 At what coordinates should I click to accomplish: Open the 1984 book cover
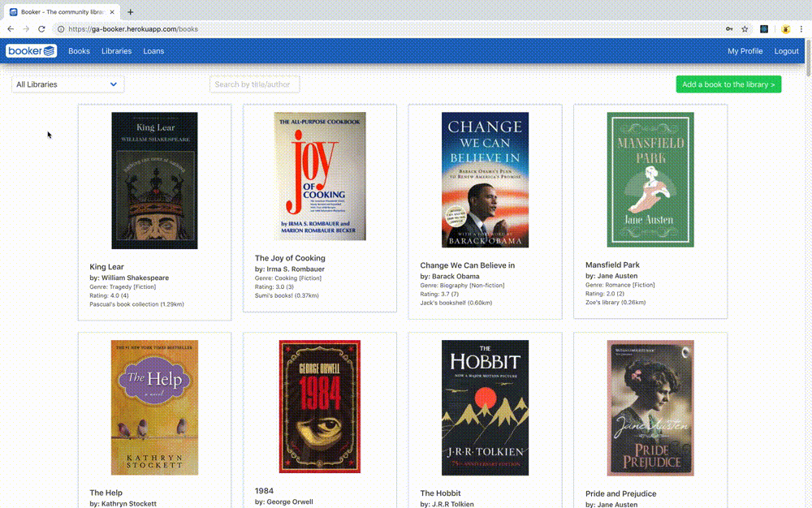(x=320, y=406)
